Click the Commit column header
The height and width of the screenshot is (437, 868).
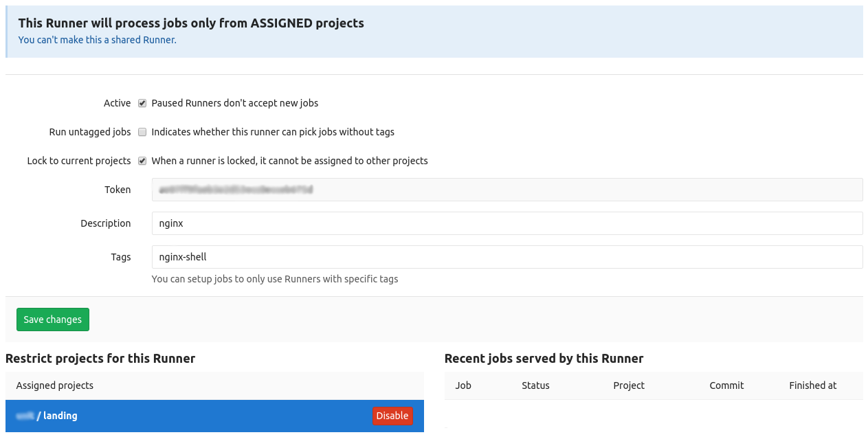pos(726,385)
